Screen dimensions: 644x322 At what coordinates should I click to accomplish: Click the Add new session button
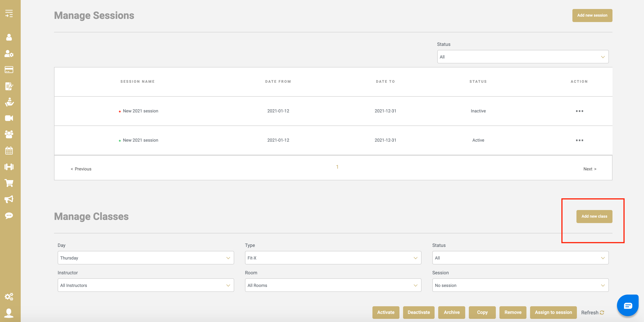592,16
